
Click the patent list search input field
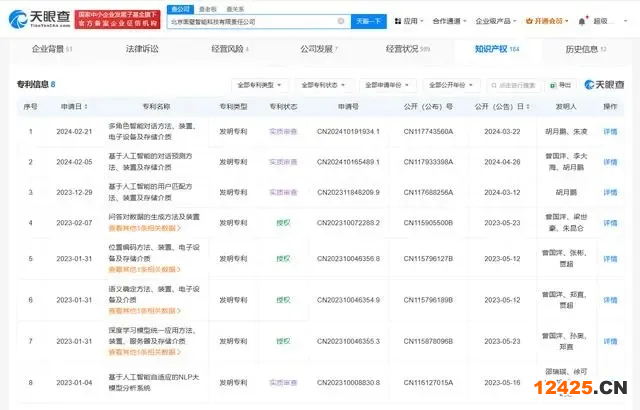point(513,85)
